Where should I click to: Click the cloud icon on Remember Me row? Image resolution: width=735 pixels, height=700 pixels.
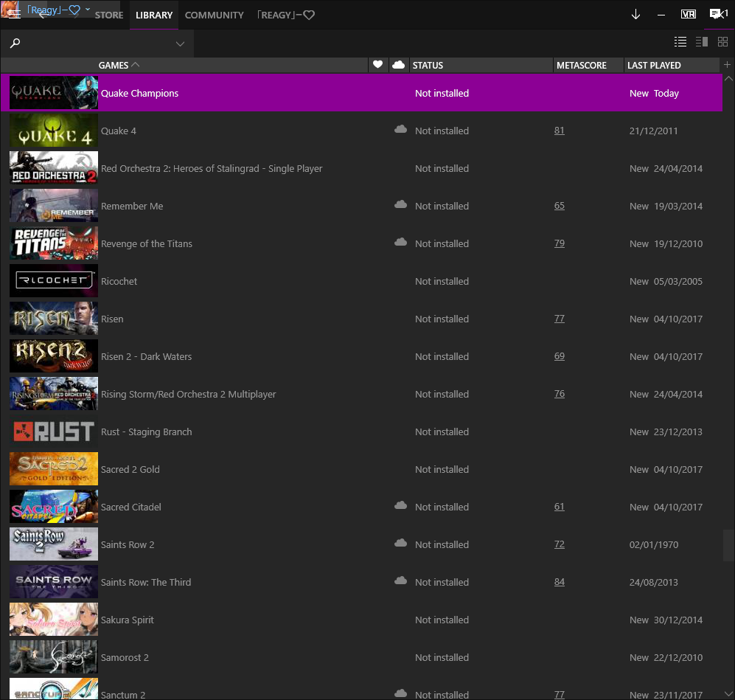tap(400, 204)
